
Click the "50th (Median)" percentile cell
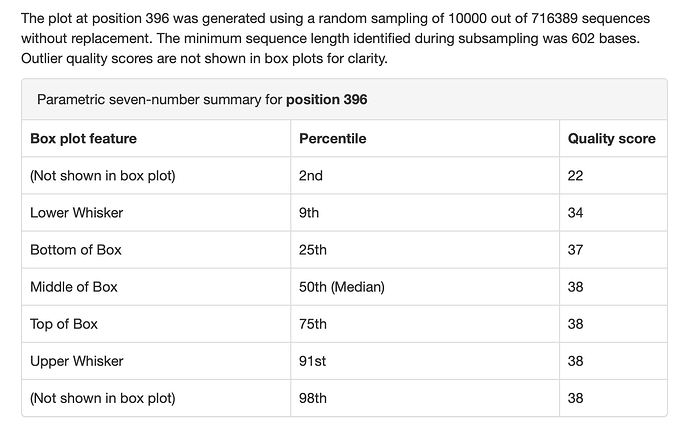[342, 287]
